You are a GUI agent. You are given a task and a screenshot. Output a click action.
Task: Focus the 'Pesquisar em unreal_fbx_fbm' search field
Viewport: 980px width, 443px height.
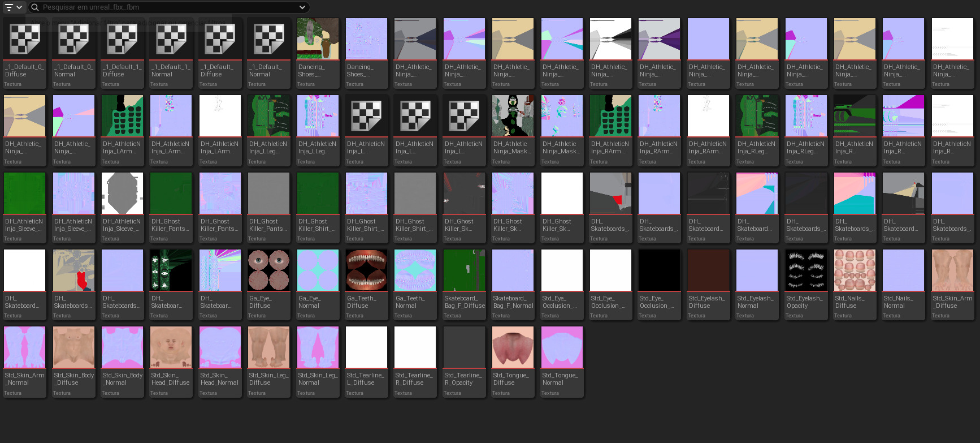tap(168, 7)
